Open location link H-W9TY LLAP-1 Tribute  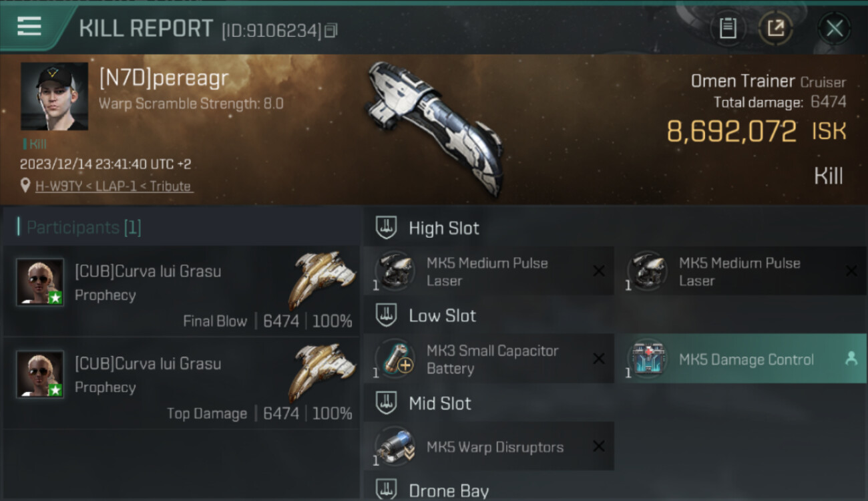pos(114,186)
